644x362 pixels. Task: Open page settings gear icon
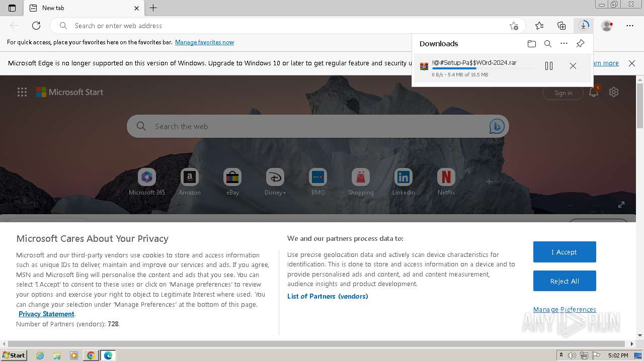pos(614,92)
